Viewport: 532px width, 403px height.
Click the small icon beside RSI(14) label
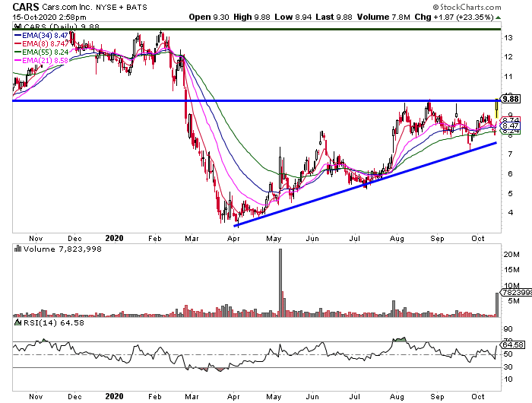(17, 322)
